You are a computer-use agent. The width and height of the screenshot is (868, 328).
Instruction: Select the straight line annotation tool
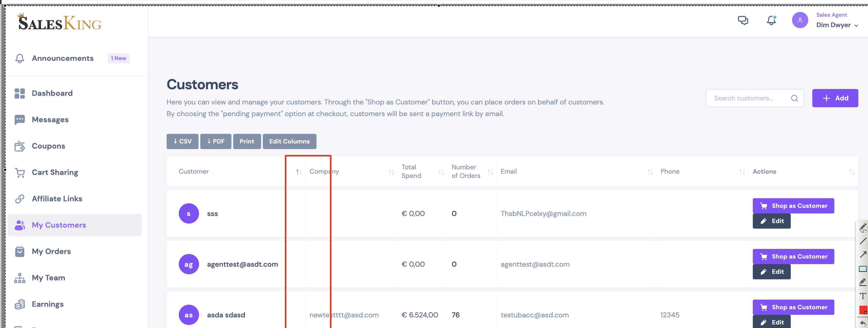863,241
